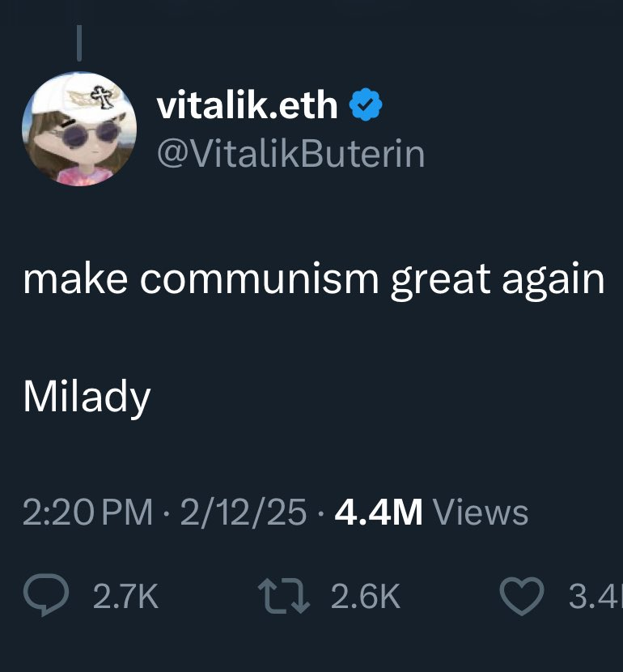Screen dimensions: 623x672
Task: Click the thread connector line above avatar
Action: [79, 43]
